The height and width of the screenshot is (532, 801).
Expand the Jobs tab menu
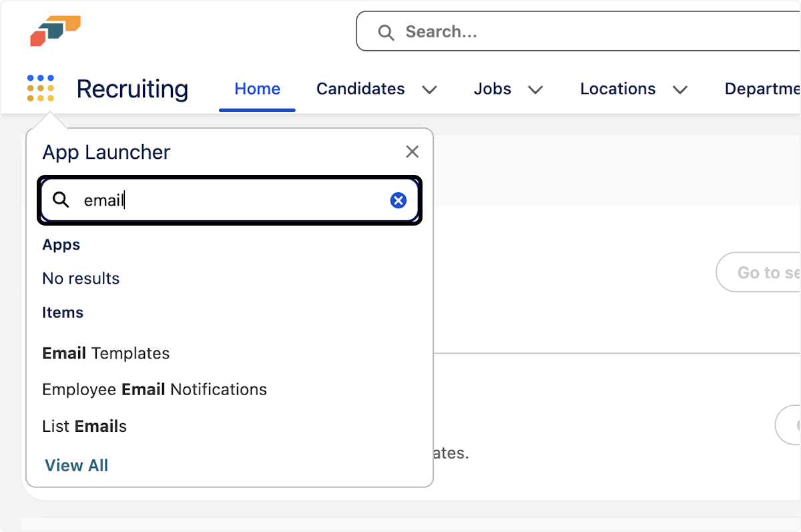(x=536, y=89)
